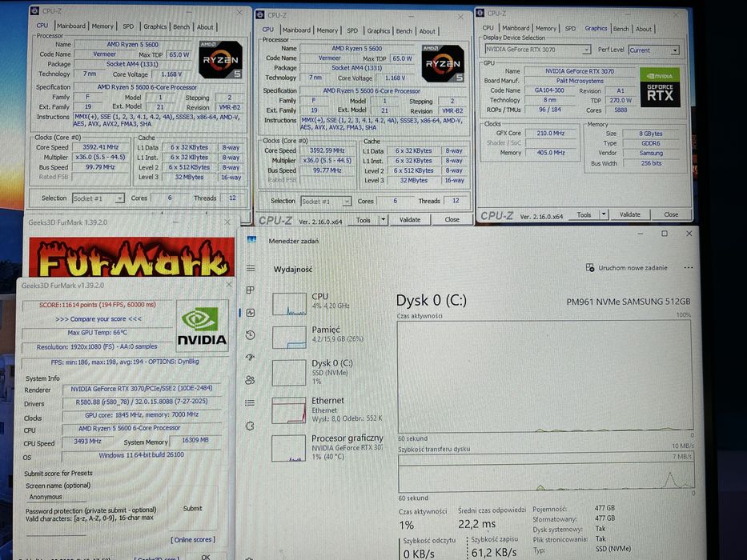
Task: Click FurMark Renderer NVIDIA GeForce RTX 3070 field
Action: (142, 389)
